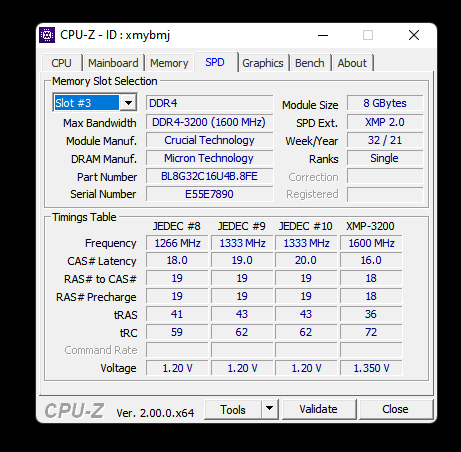Open the Graphics tab
Screen dimensions: 461x452
[x=263, y=63]
